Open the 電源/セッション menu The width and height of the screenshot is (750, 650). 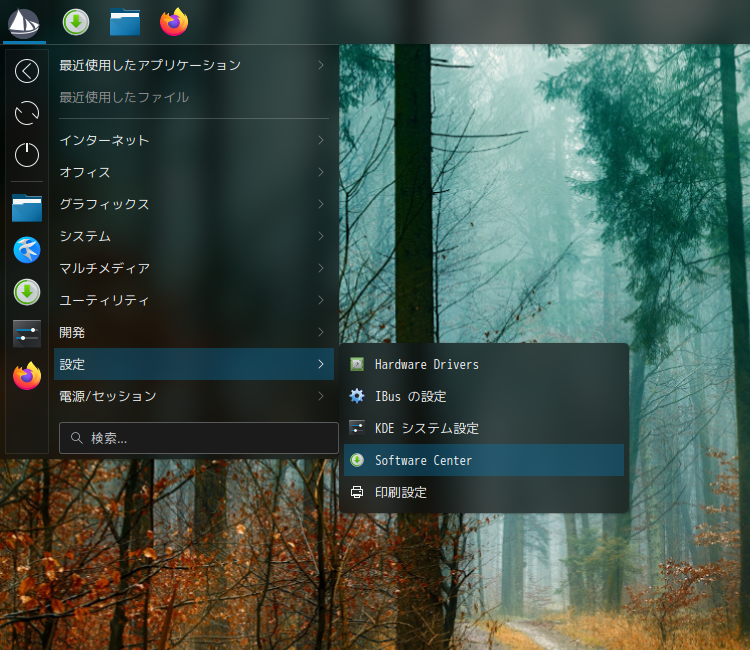pyautogui.click(x=194, y=396)
